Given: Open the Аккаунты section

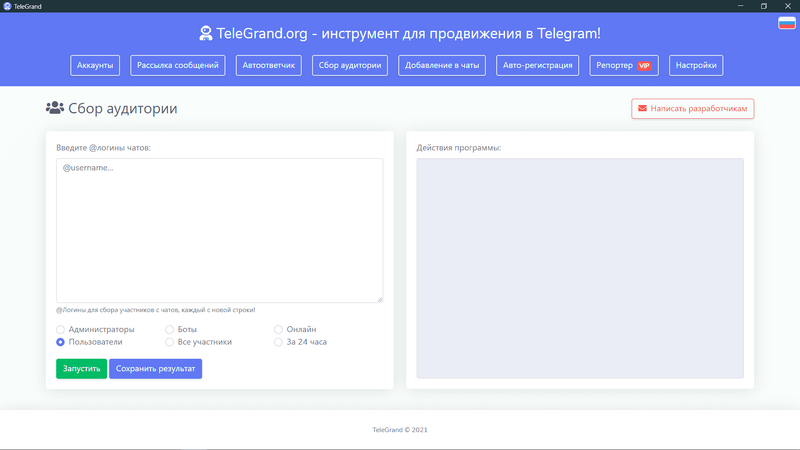Looking at the screenshot, I should tap(95, 65).
